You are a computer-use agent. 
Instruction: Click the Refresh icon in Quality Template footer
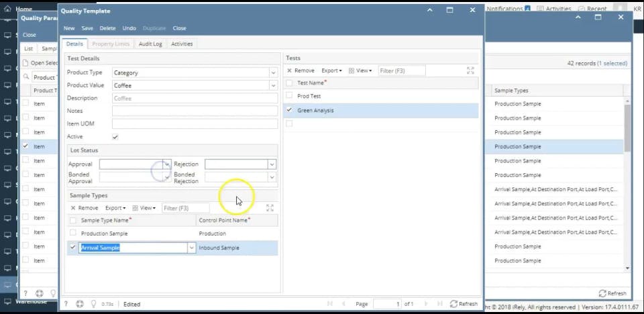click(453, 304)
